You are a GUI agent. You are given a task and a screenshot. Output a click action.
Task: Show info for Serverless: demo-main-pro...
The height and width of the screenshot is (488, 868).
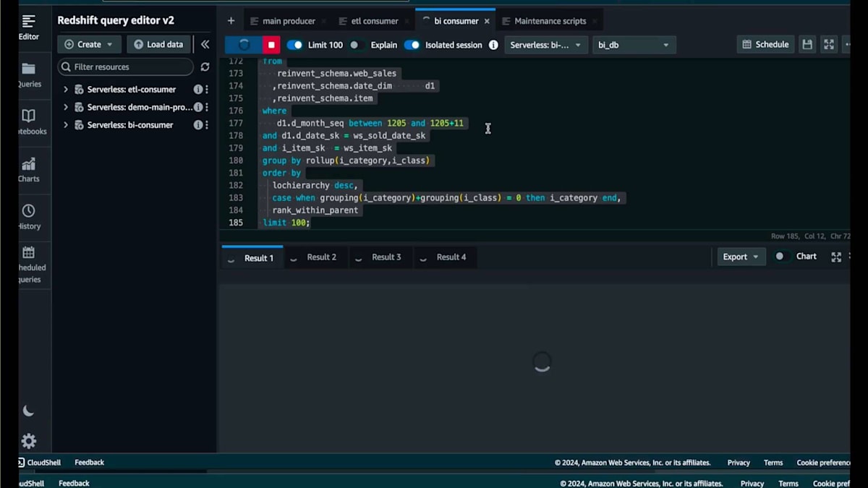(x=197, y=107)
